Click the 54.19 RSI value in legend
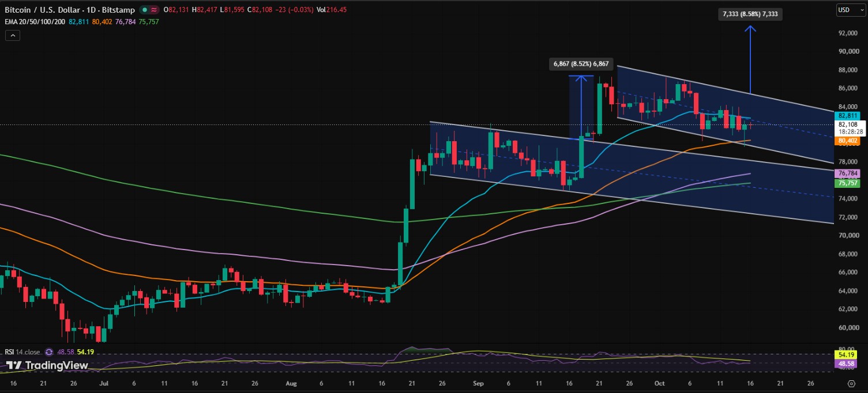Screen dimensions: 868x393 (85, 352)
